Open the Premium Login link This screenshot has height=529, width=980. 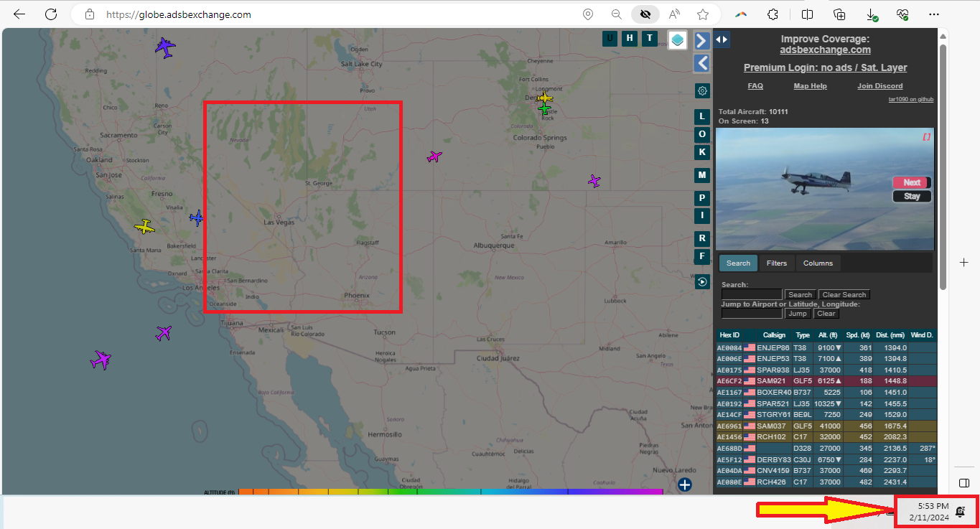pyautogui.click(x=826, y=67)
